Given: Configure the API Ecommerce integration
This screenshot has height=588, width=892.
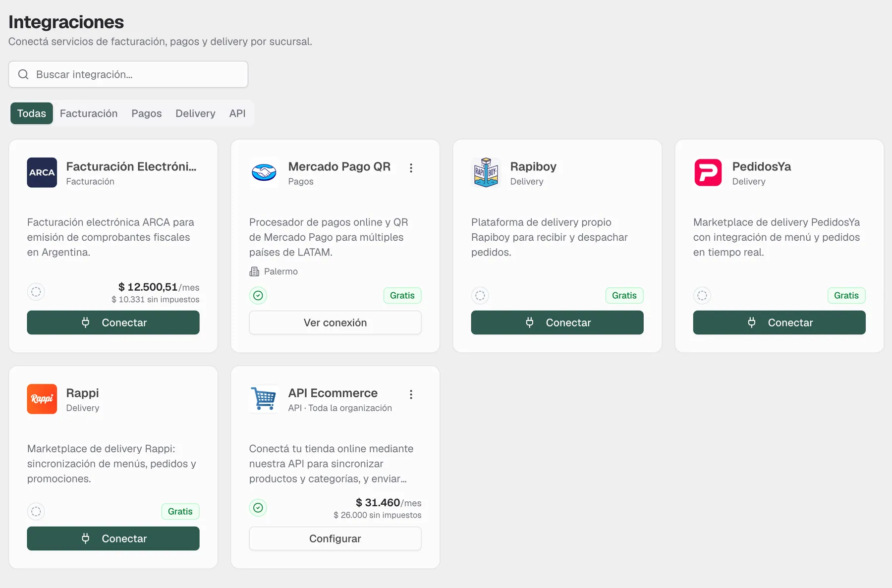Looking at the screenshot, I should click(x=335, y=538).
